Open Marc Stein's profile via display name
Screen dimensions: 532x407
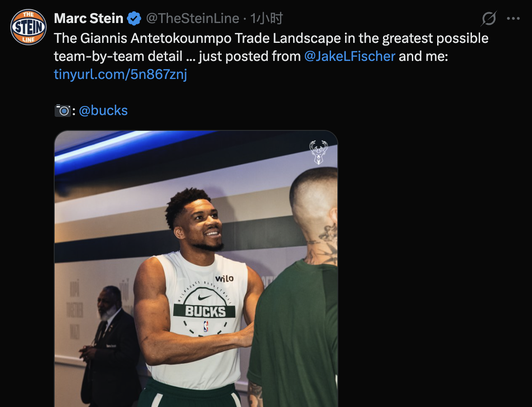(x=89, y=18)
